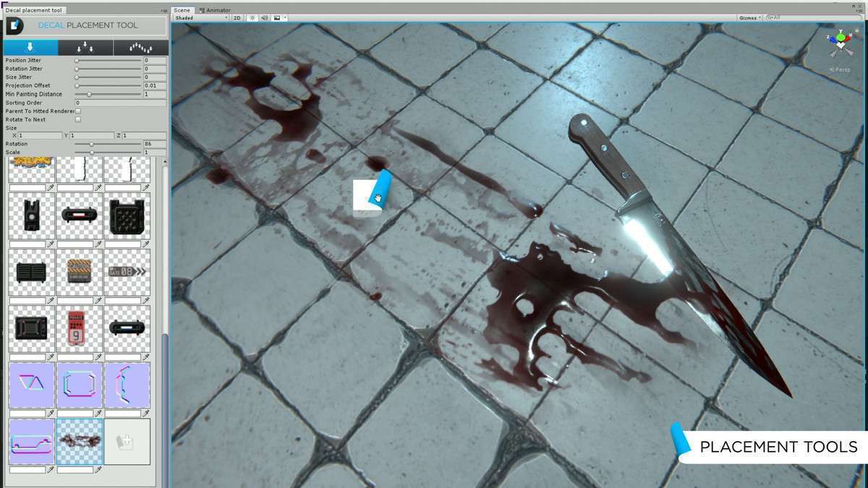
Task: Adjust the Scale slider
Action: click(x=109, y=153)
